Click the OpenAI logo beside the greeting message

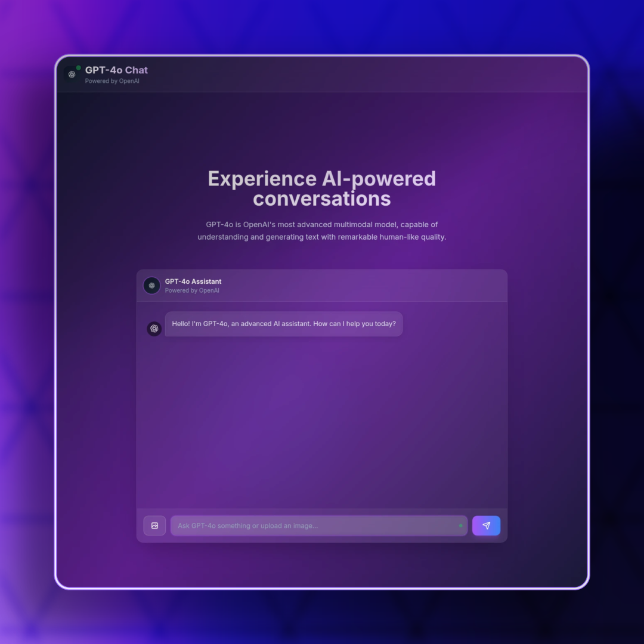[x=154, y=329]
